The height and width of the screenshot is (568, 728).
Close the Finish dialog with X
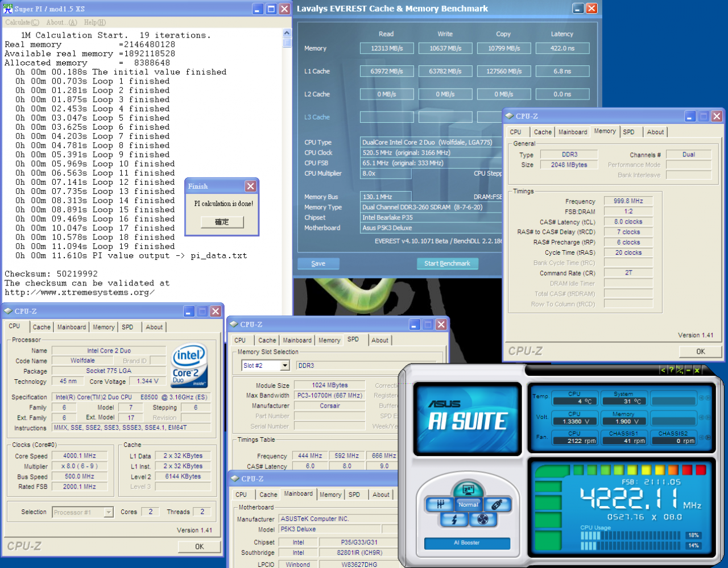(x=250, y=186)
